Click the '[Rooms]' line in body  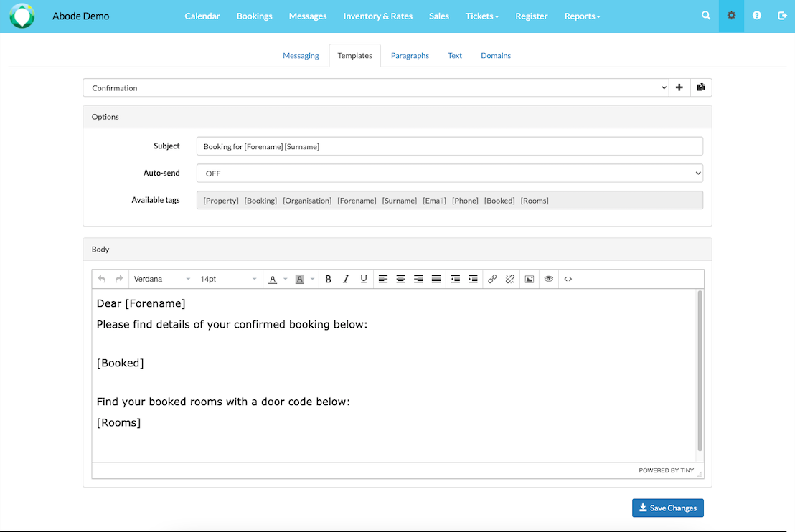(118, 422)
